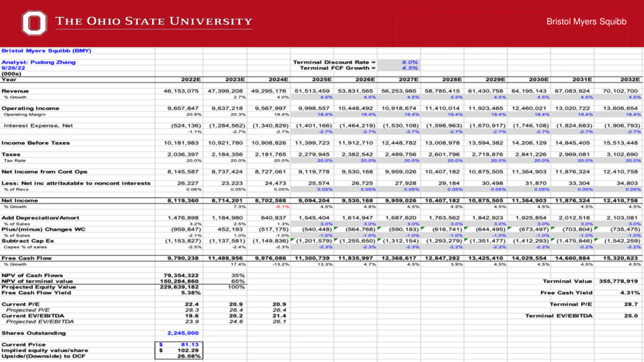Click the green comment marker beside 2025E Changes WC

click(336, 228)
